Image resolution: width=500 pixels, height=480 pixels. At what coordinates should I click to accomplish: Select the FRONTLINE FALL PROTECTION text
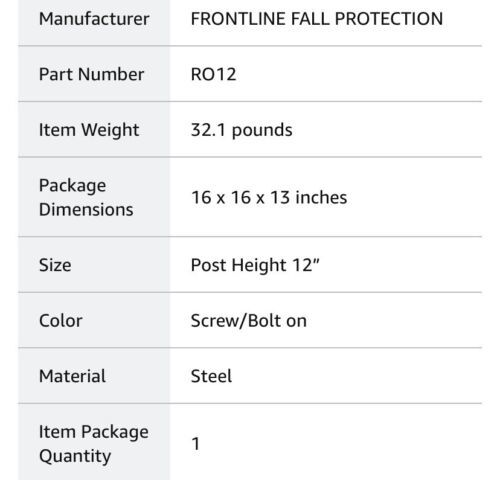pyautogui.click(x=317, y=19)
